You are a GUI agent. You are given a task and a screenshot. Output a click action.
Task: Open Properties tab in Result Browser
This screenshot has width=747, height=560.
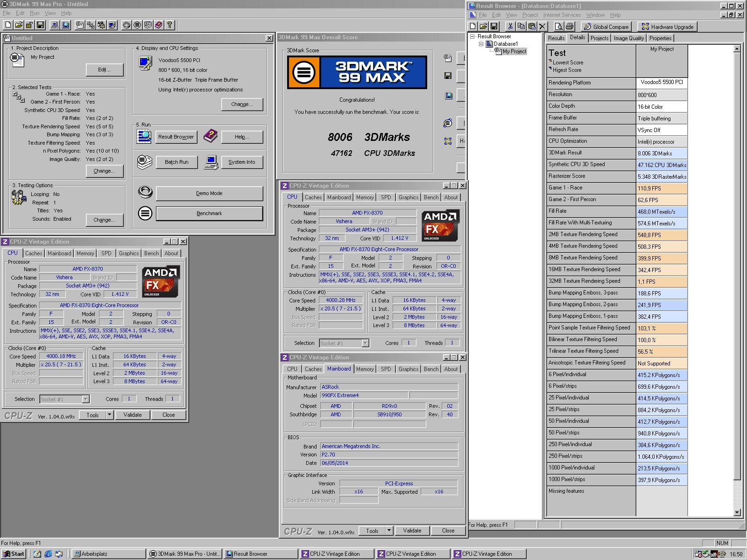point(660,38)
